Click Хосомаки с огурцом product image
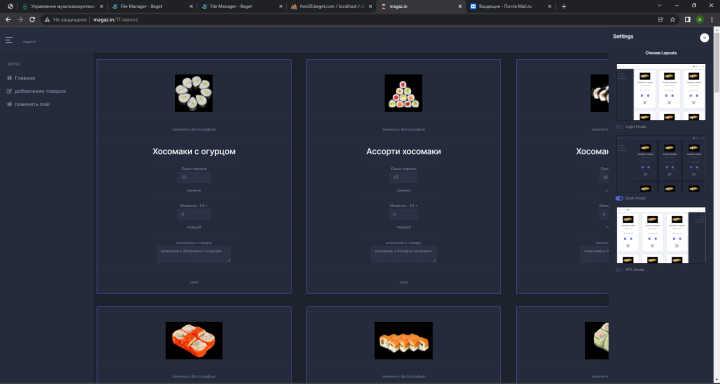 pos(194,93)
